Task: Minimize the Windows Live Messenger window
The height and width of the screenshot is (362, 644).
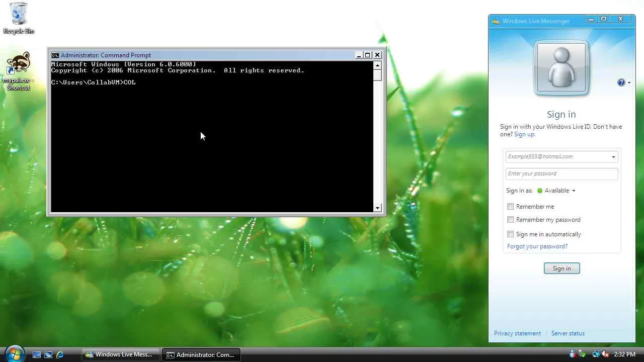Action: pyautogui.click(x=591, y=19)
